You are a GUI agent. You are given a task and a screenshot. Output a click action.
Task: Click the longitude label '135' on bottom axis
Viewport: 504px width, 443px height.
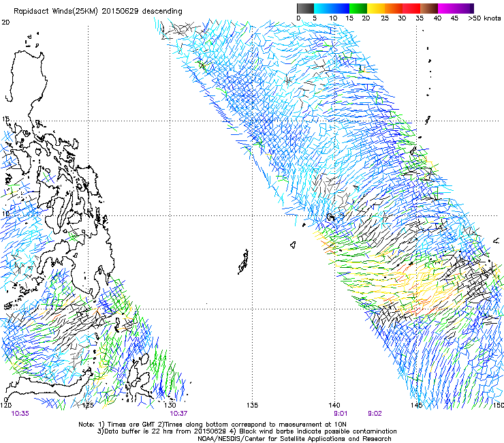coord(252,405)
